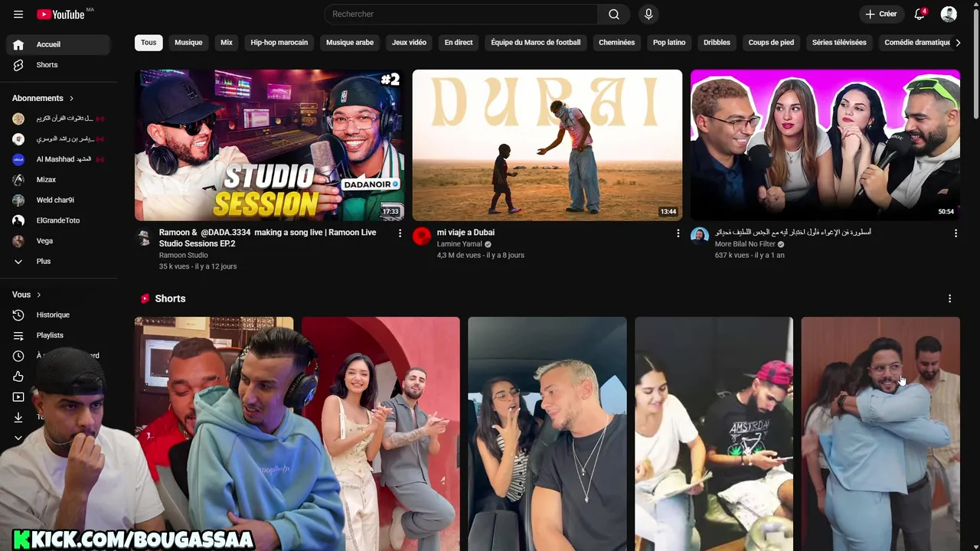Expand the Abonnements section chevron
This screenshot has height=551, width=980.
[x=71, y=98]
